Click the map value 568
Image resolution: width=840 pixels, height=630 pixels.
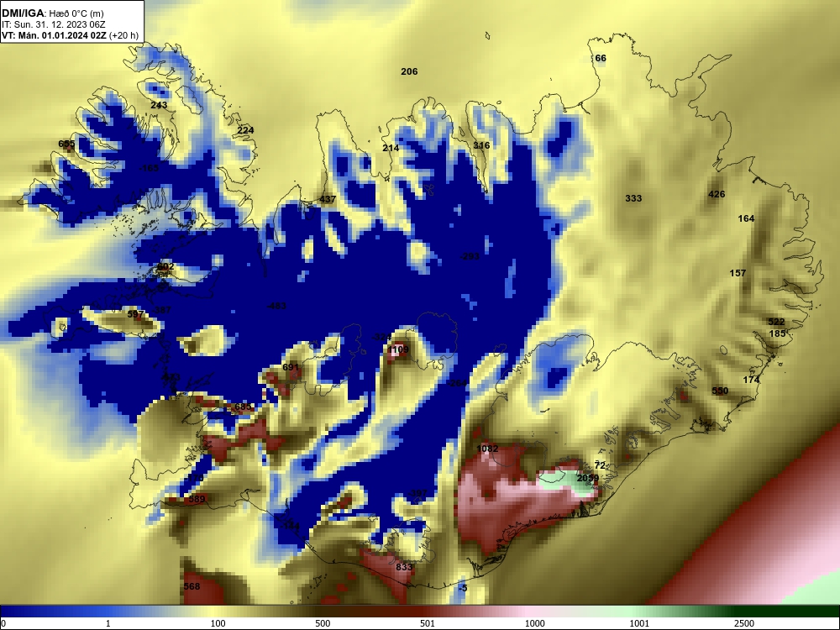(x=192, y=586)
